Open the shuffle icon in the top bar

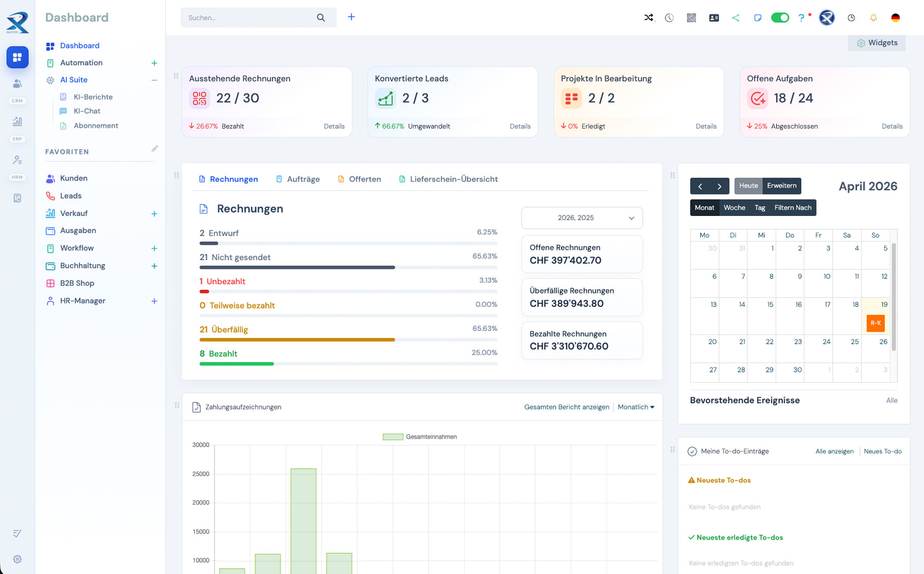(x=649, y=17)
